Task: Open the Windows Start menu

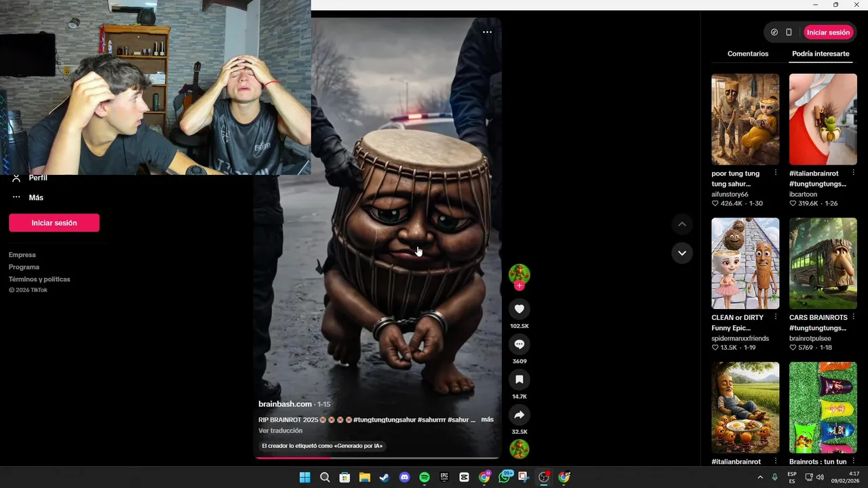Action: pyautogui.click(x=304, y=477)
